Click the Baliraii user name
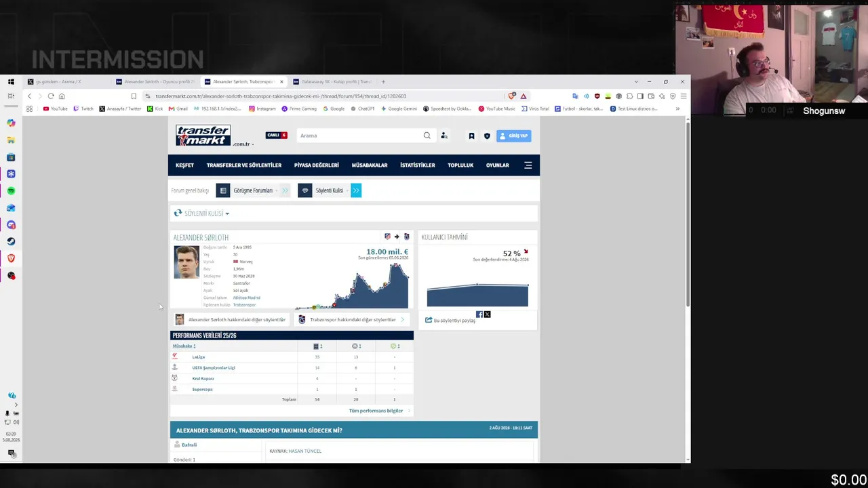The width and height of the screenshot is (868, 488). tap(189, 445)
